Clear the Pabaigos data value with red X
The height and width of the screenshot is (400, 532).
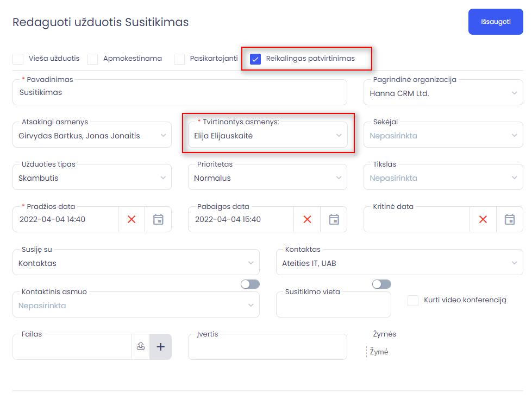[x=308, y=219]
